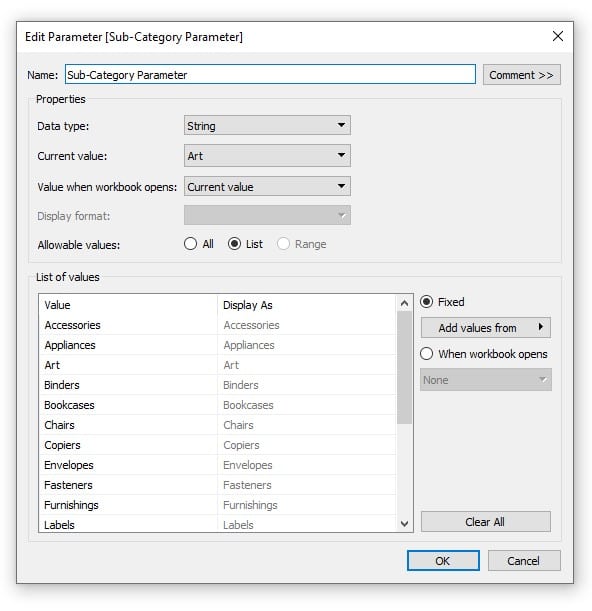Click inside the Name input field
This screenshot has width=592, height=611.
tap(270, 74)
